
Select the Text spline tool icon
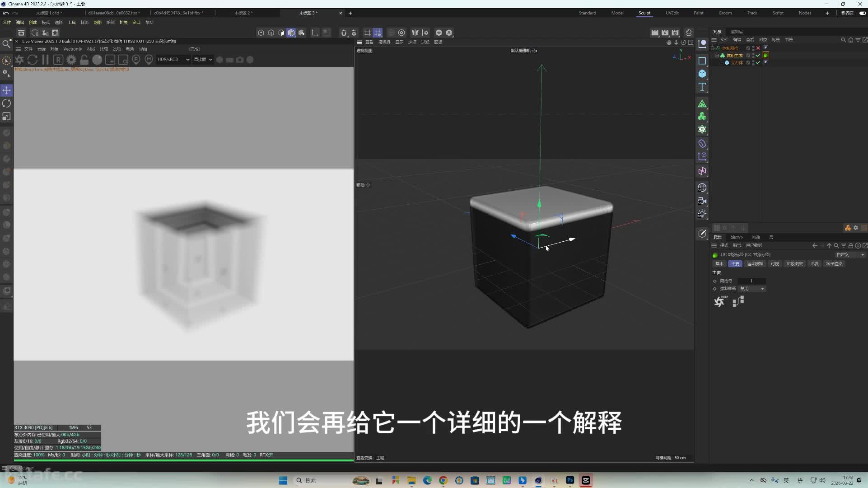point(702,87)
